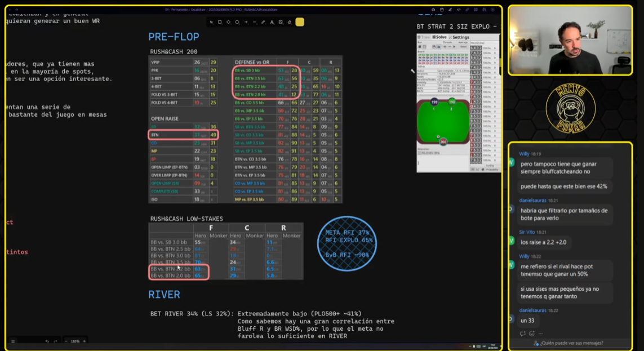644x351 pixels.
Task: Click the yellow color swatch button
Action: [300, 22]
